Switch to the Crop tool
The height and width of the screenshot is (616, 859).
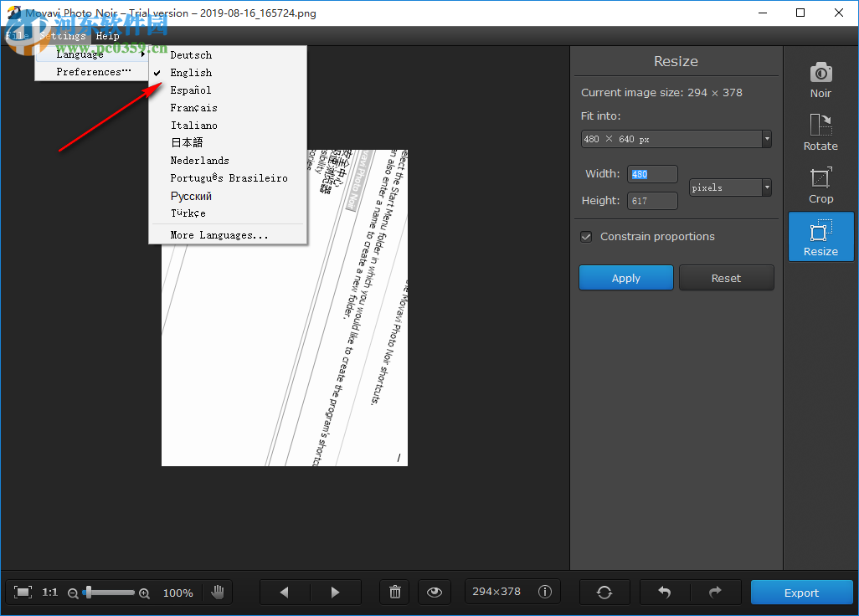(x=820, y=184)
